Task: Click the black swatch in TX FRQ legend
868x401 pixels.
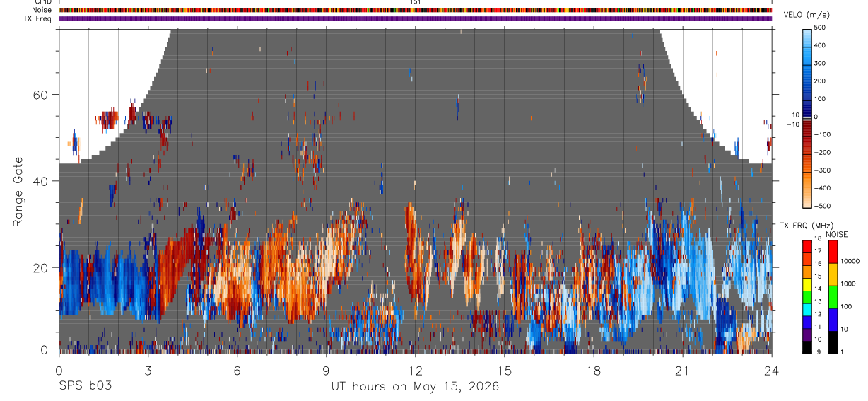Action: tap(807, 347)
